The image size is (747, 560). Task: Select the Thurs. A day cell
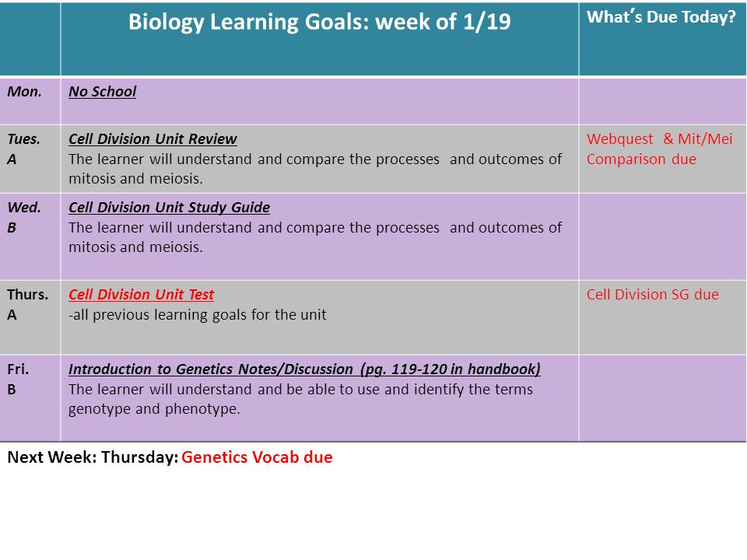pyautogui.click(x=30, y=317)
